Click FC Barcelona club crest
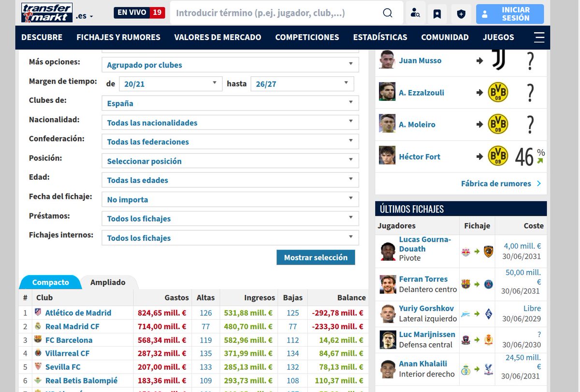 (38, 339)
